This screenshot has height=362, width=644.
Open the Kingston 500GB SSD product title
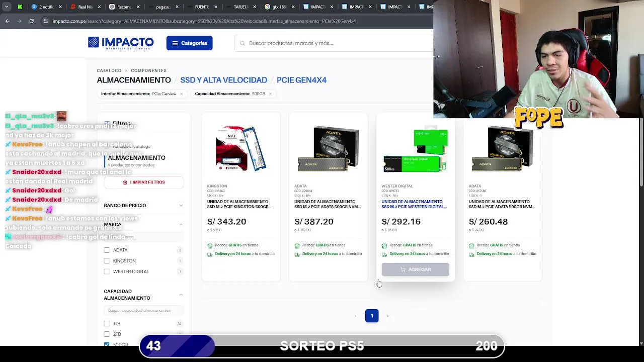tap(239, 204)
